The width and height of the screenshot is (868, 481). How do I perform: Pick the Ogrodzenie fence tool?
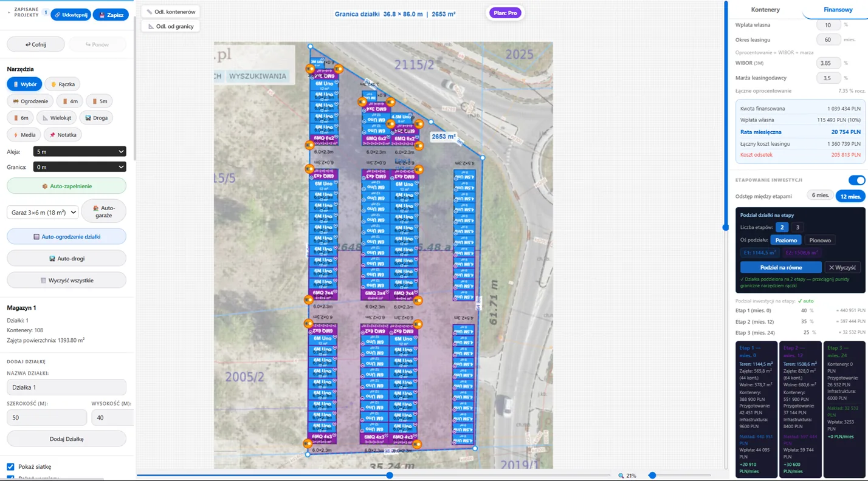30,101
